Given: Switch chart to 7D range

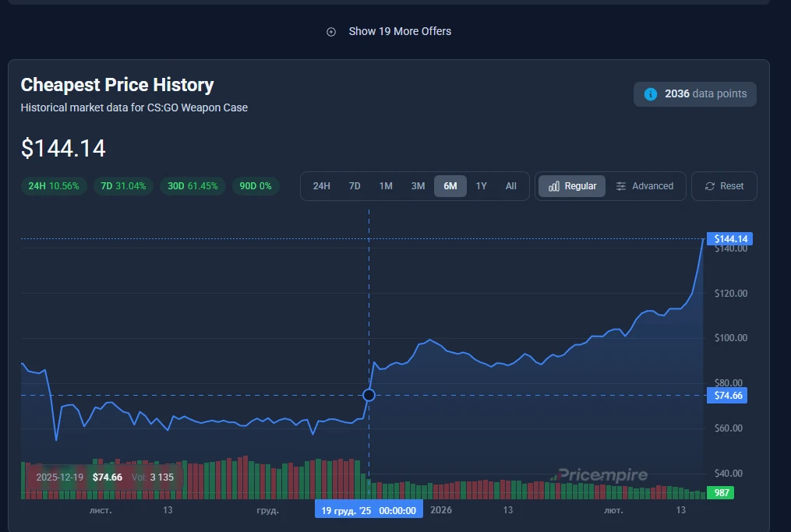Looking at the screenshot, I should tap(355, 186).
